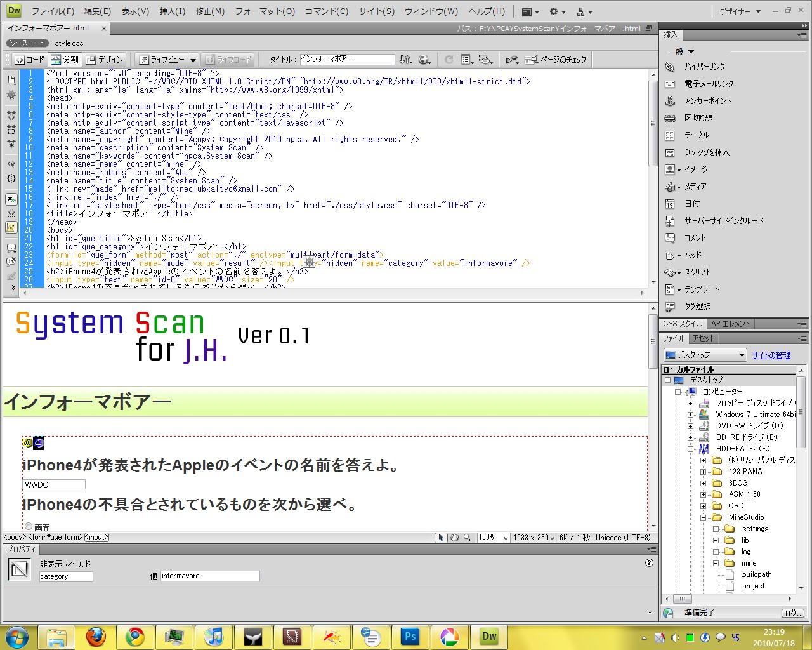Click the Properties panel help icon
Image resolution: width=812 pixels, height=650 pixels.
click(649, 563)
